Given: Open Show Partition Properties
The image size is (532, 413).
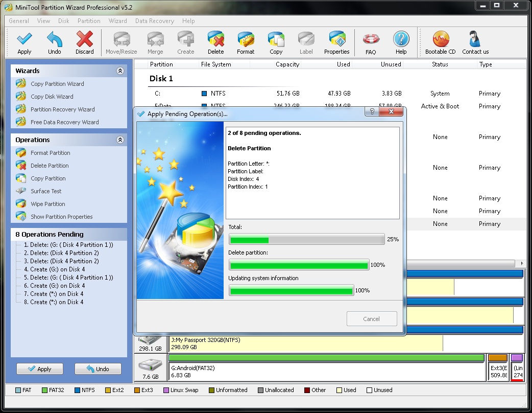Looking at the screenshot, I should click(x=61, y=217).
